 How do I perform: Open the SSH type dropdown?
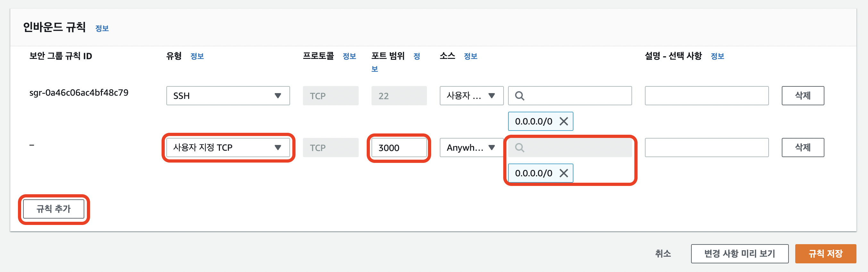(228, 96)
